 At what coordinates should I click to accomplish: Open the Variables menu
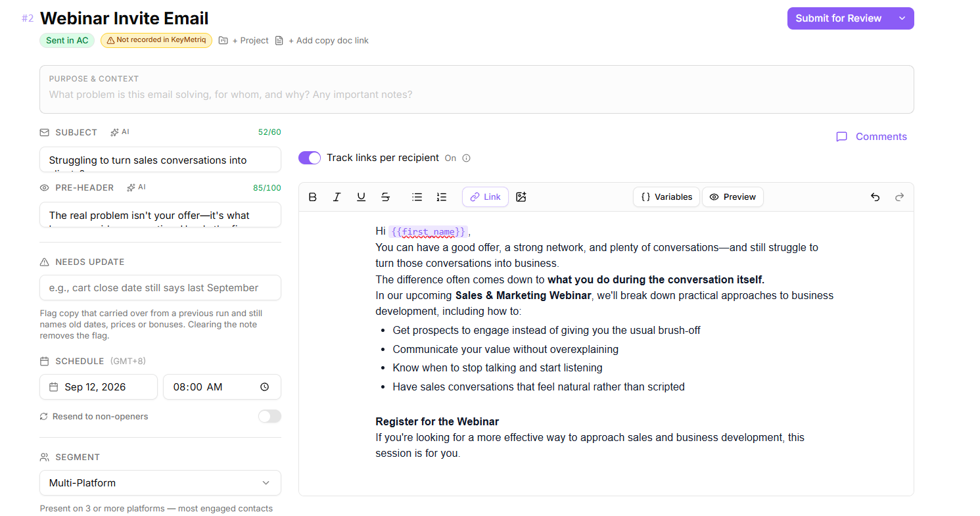pyautogui.click(x=666, y=197)
